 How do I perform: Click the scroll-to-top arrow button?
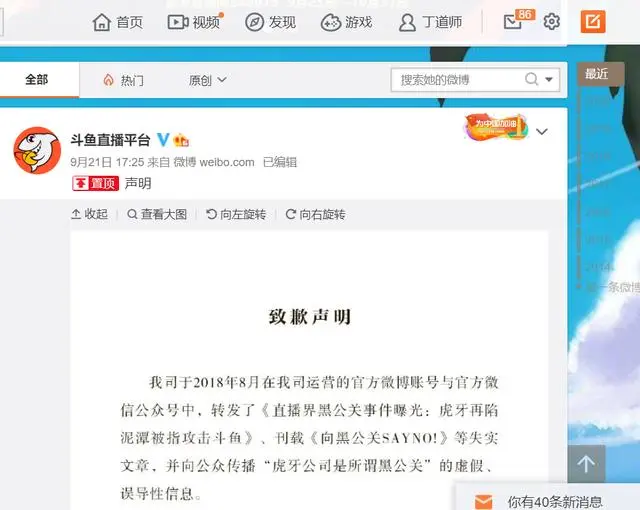tap(586, 464)
